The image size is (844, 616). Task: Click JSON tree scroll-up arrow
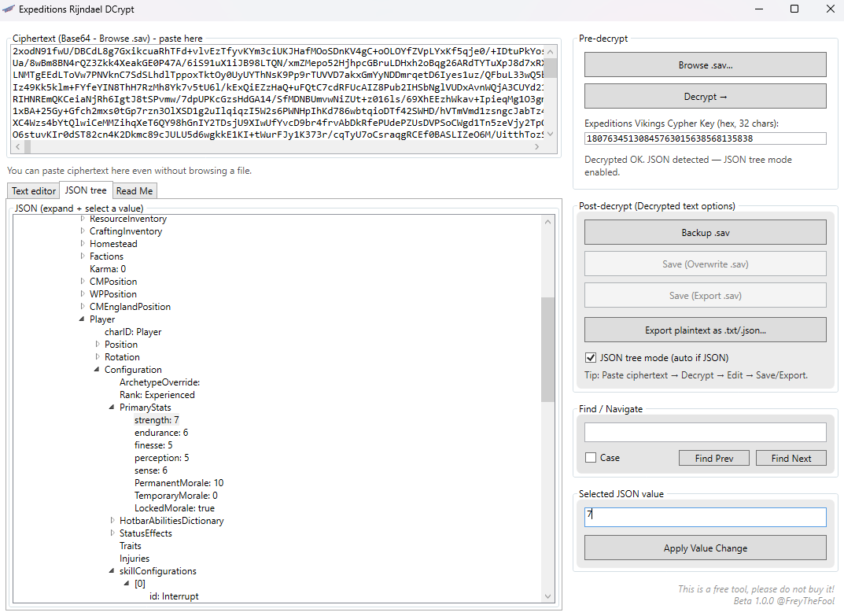tap(548, 221)
